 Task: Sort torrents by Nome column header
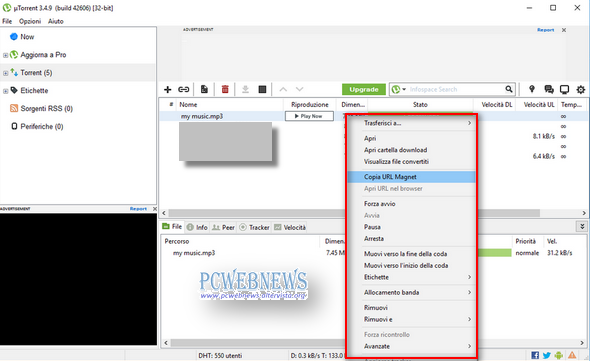pos(230,105)
